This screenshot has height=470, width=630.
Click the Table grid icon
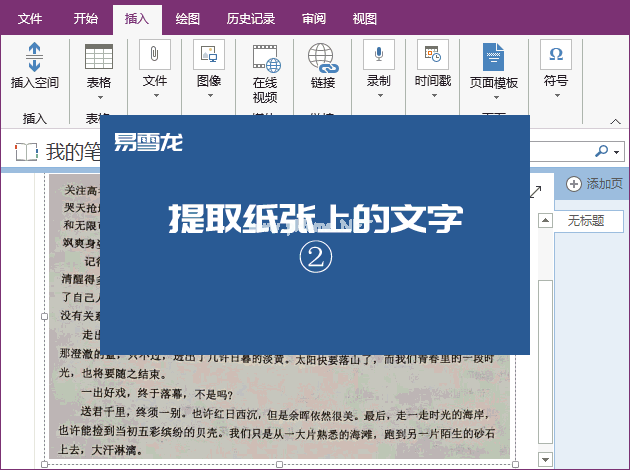point(99,57)
